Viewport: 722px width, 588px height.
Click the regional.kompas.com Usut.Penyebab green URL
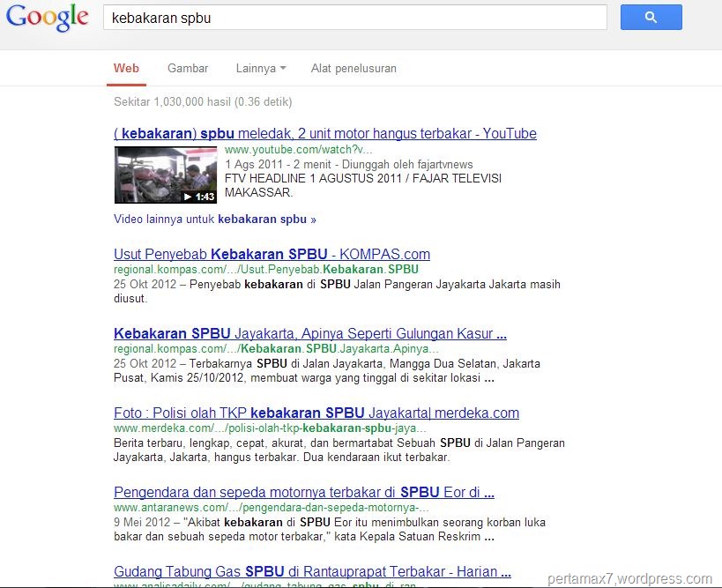(265, 269)
